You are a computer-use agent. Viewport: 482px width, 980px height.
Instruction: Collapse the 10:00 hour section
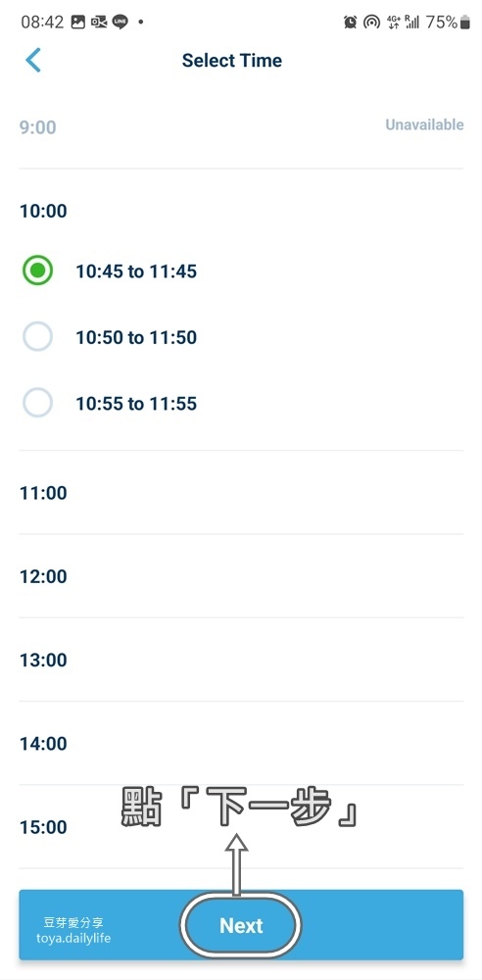[241, 211]
